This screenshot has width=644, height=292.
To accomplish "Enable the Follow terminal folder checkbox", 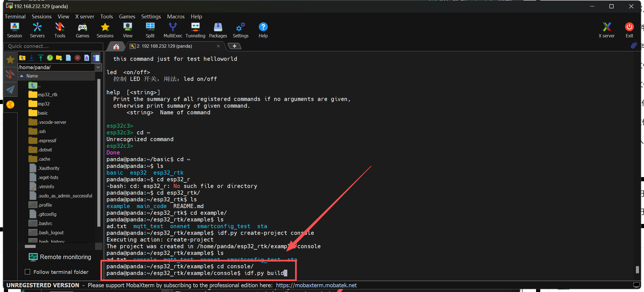I will (27, 272).
